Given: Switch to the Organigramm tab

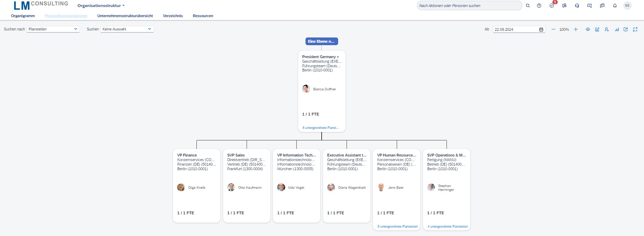Looking at the screenshot, I should (23, 16).
